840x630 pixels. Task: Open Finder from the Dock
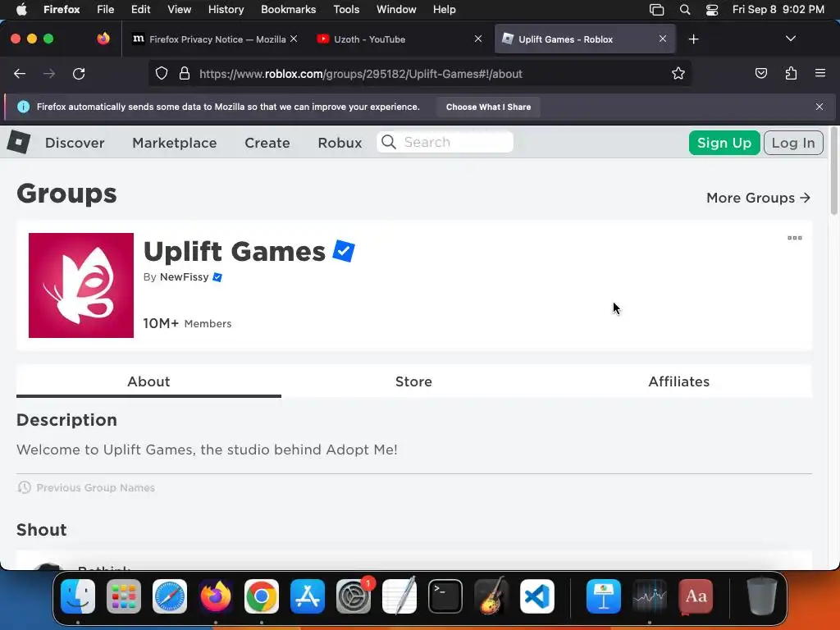78,596
